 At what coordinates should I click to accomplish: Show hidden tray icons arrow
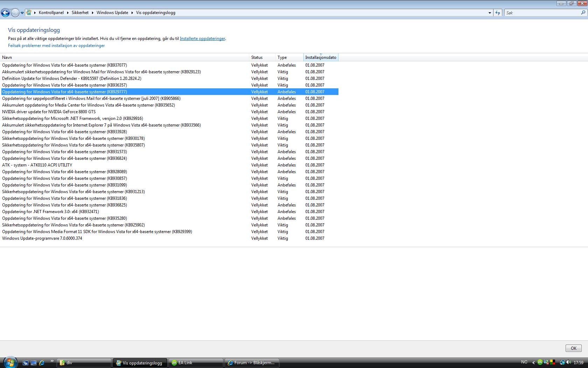point(533,362)
